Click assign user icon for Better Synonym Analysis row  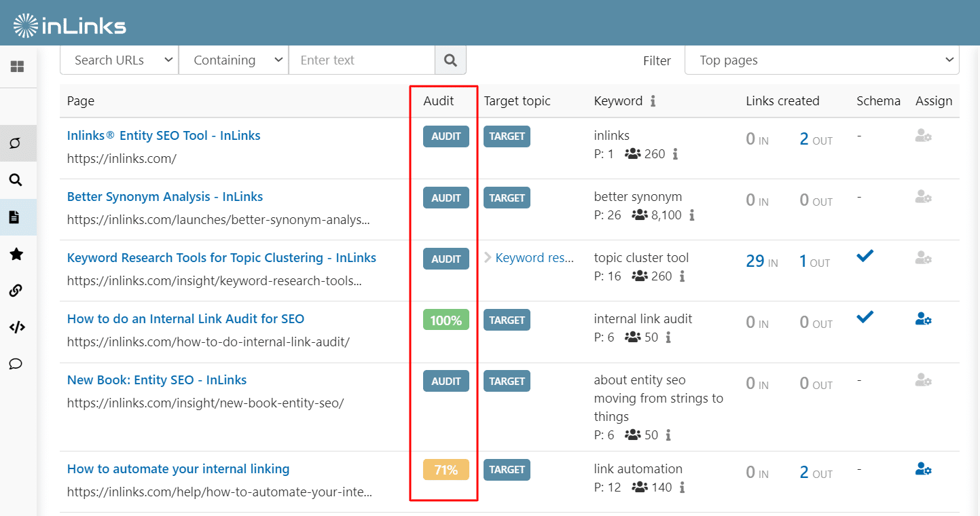(x=923, y=197)
